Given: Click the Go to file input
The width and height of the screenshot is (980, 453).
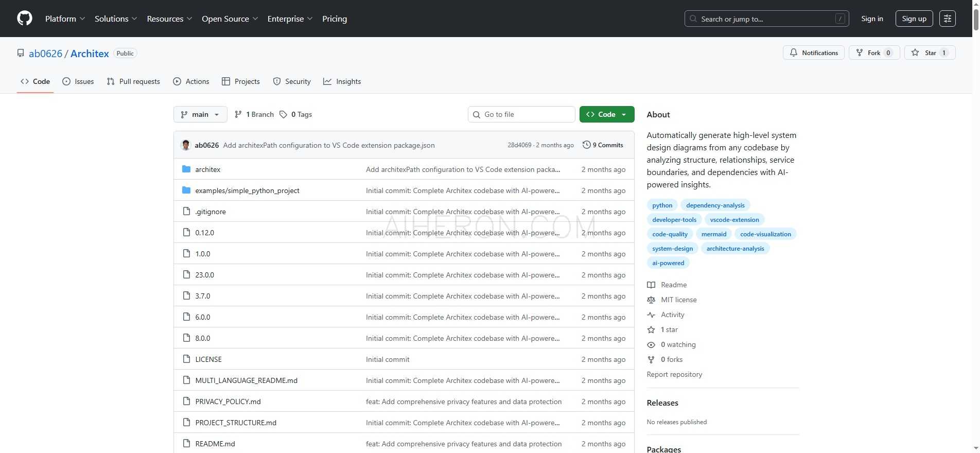Looking at the screenshot, I should click(521, 114).
